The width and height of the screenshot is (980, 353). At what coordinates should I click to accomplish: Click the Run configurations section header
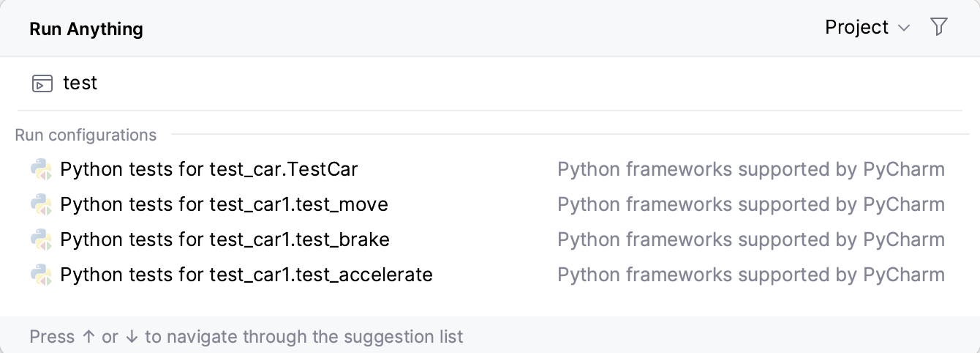(86, 135)
